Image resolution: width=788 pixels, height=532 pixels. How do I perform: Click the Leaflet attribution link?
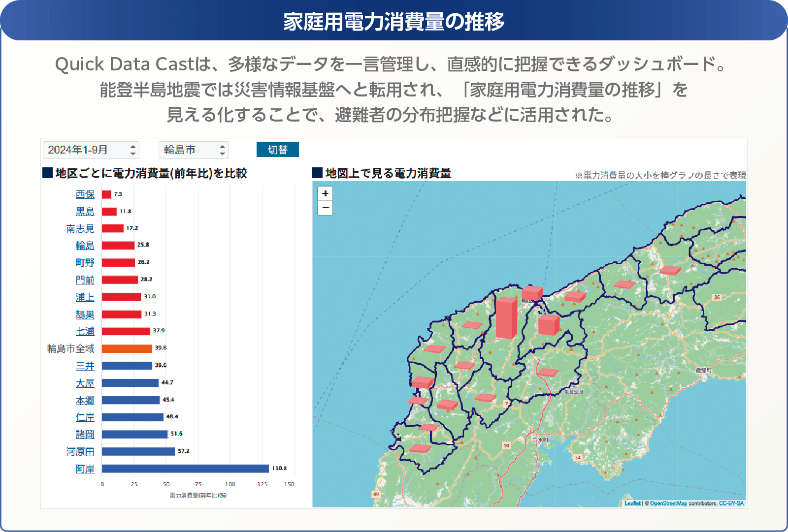632,503
